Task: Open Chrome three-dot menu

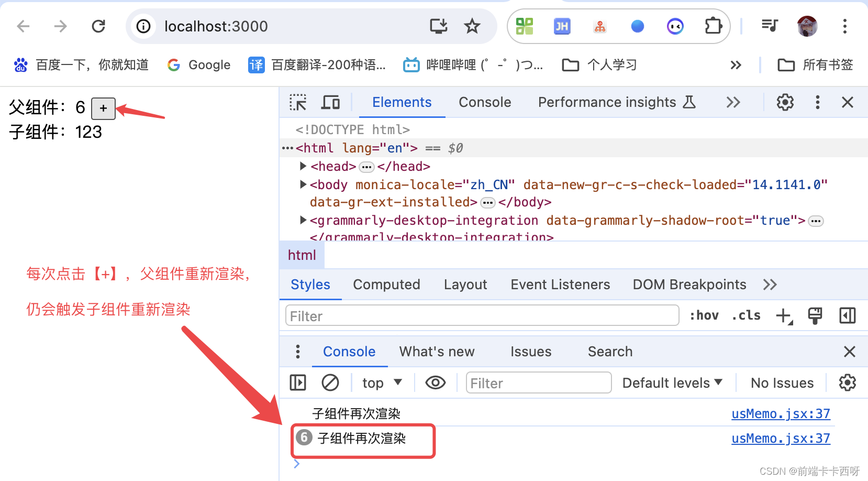Action: (845, 26)
